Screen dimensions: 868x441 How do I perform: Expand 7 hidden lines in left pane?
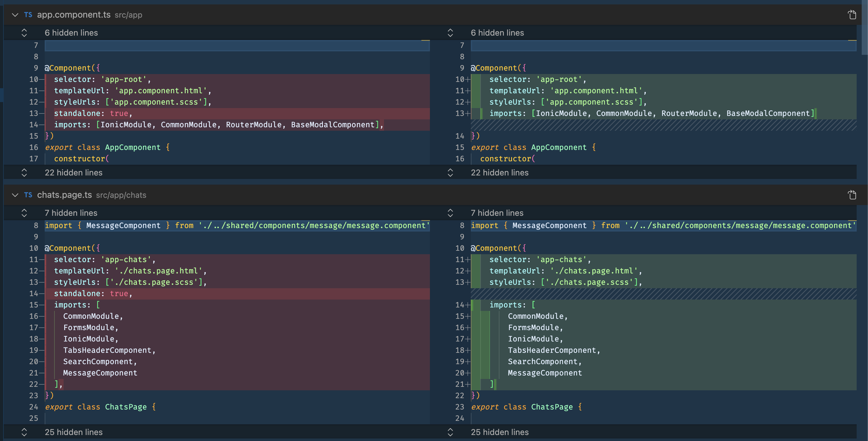pos(24,213)
